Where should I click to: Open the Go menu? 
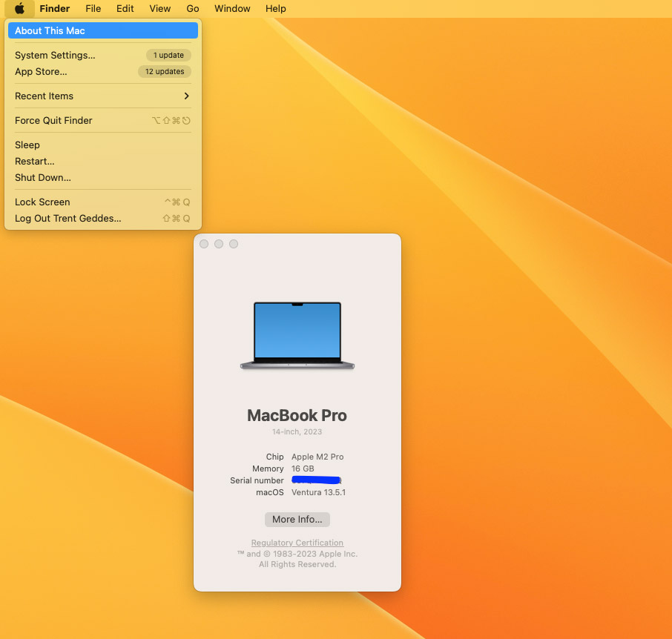click(192, 9)
